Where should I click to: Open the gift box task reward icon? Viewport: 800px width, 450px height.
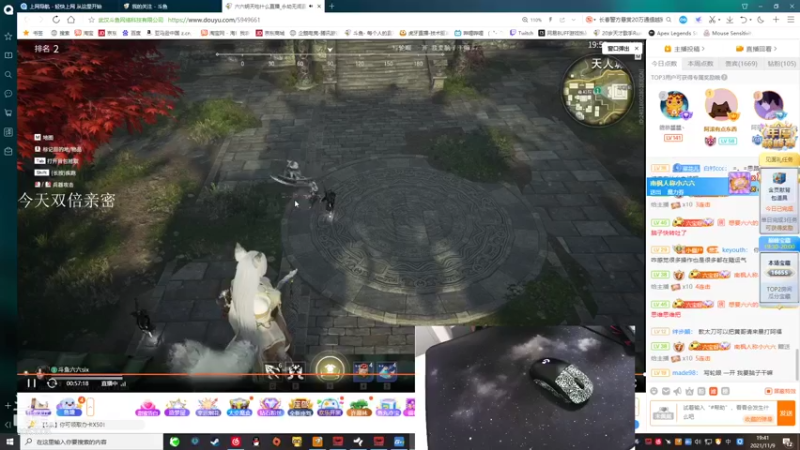pyautogui.click(x=779, y=180)
